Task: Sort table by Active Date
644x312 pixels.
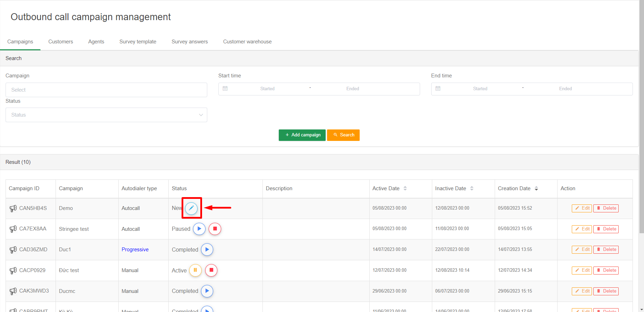Action: click(x=405, y=188)
